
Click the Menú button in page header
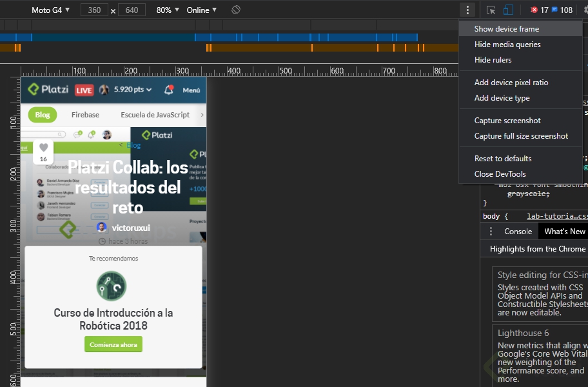pos(191,90)
